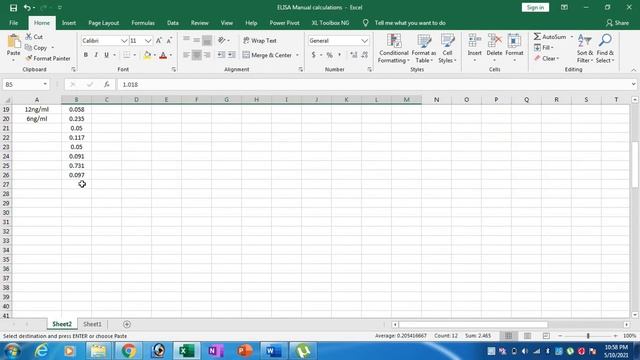640x360 pixels.
Task: Open Conditional Formatting
Action: point(393,48)
